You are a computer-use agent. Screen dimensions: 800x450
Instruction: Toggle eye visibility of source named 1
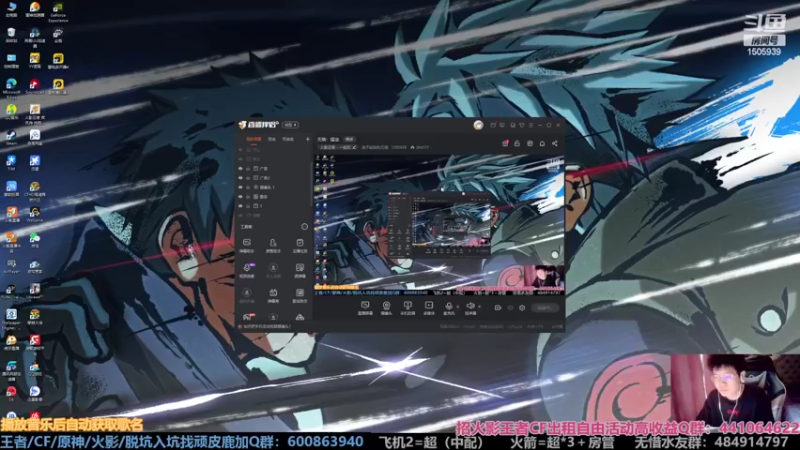(x=240, y=206)
